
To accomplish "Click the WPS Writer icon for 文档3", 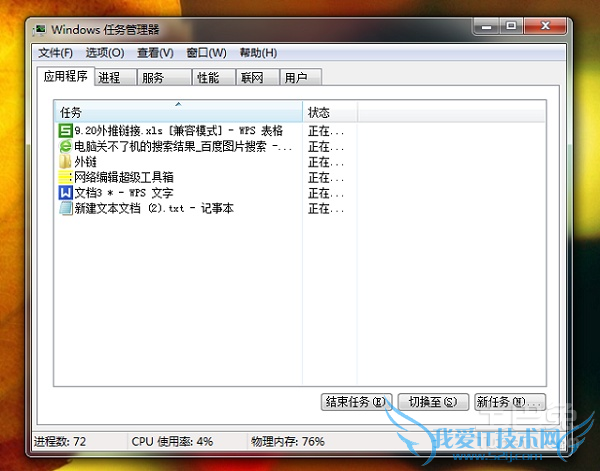I will tap(65, 193).
